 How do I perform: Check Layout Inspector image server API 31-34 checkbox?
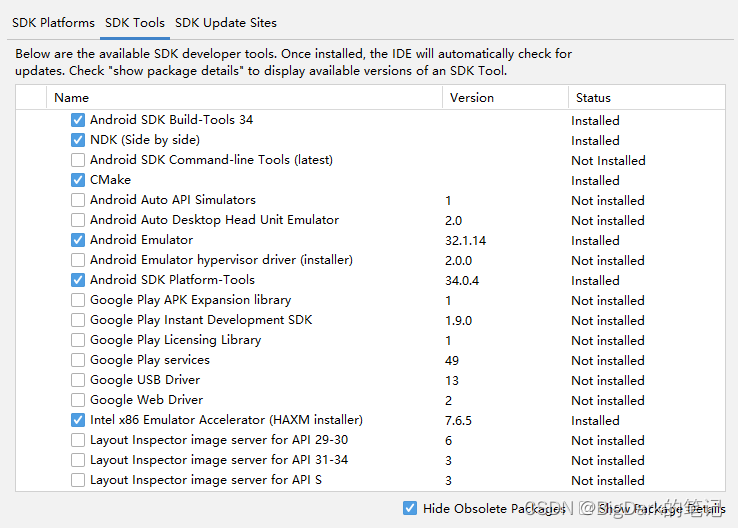78,460
